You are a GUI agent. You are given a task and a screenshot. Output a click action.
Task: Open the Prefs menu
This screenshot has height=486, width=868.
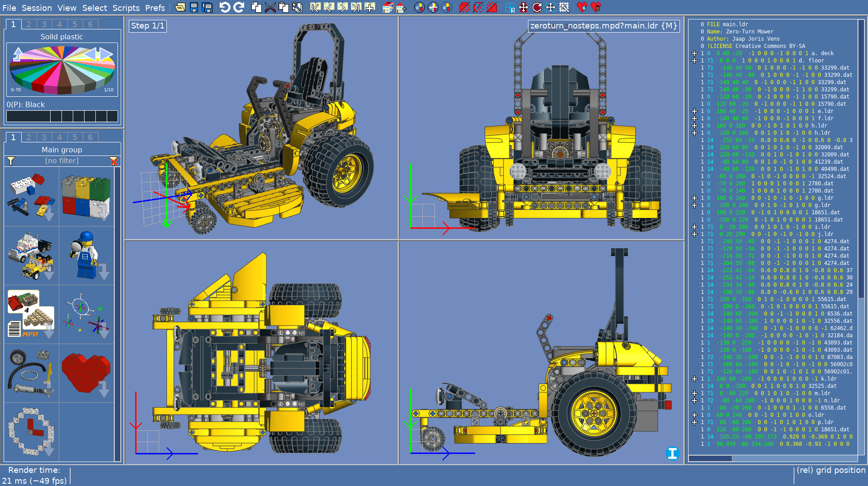(155, 8)
